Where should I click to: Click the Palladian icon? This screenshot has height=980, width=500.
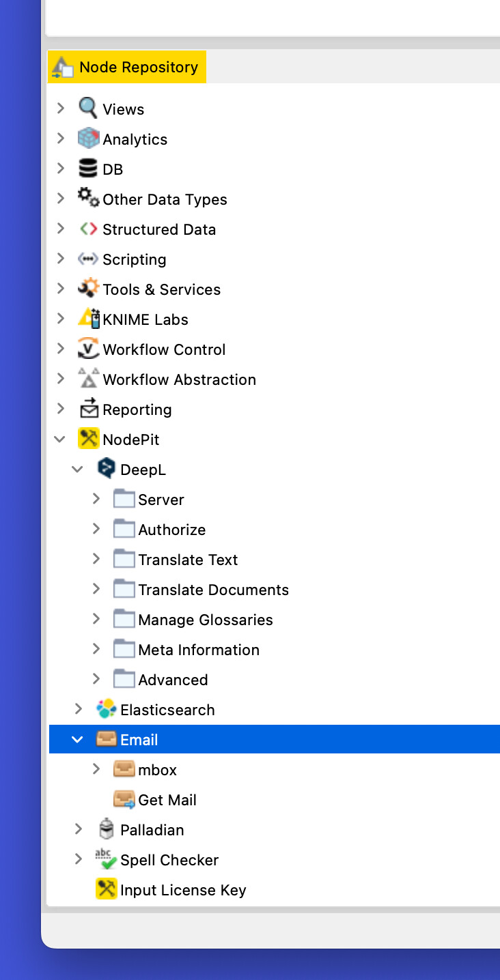106,828
